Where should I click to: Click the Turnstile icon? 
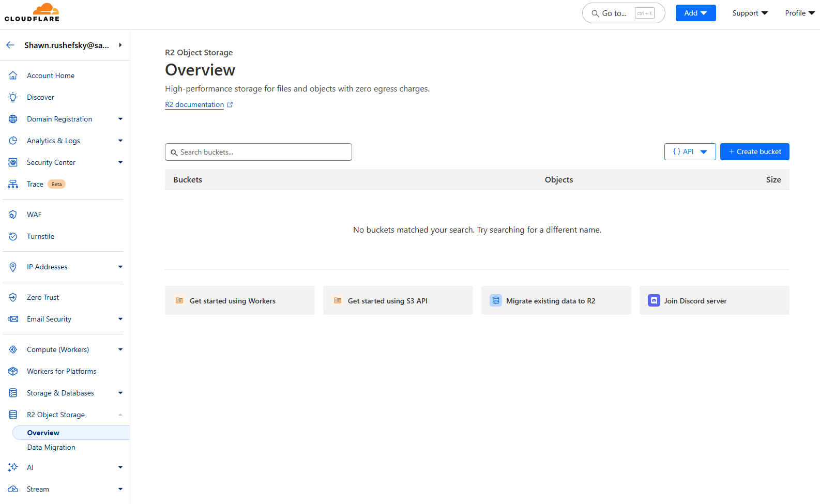click(13, 236)
